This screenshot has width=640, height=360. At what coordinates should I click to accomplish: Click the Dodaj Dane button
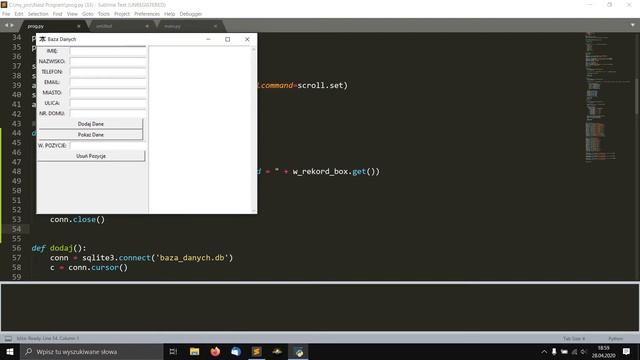click(91, 124)
